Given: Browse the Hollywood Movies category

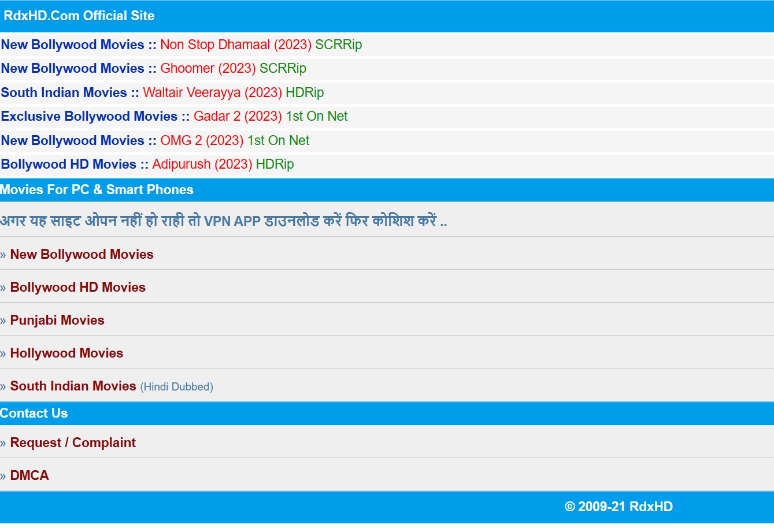Looking at the screenshot, I should (x=66, y=353).
